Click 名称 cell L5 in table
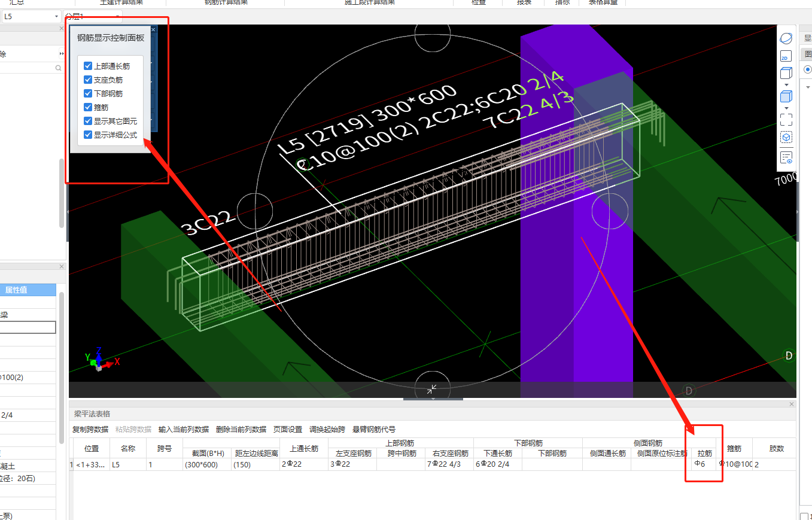The height and width of the screenshot is (520, 812). coord(128,464)
